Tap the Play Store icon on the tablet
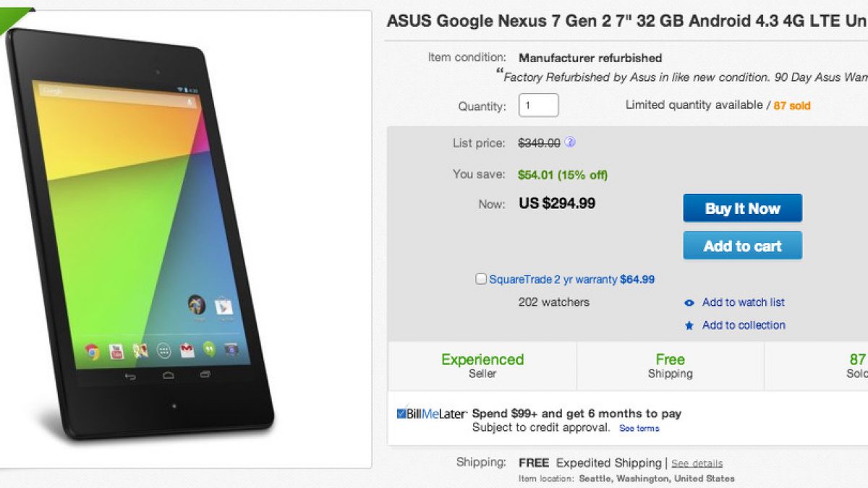 tap(224, 305)
